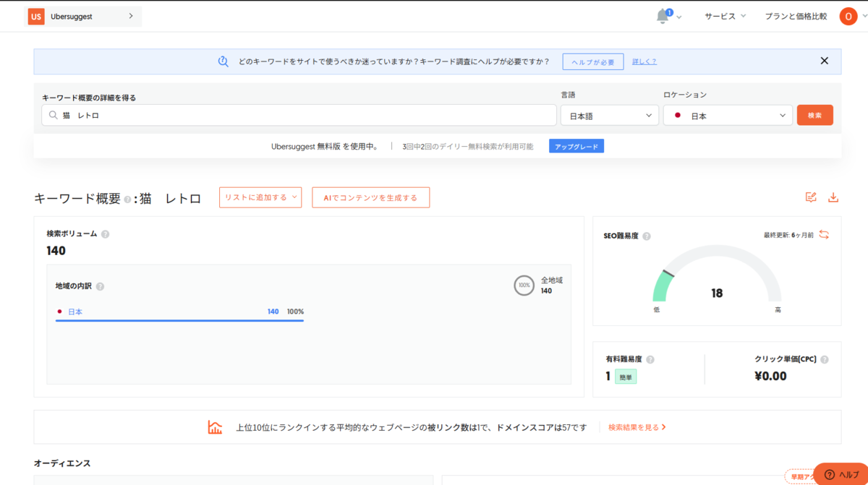Open the 有料難易度 help tooltip icon
Viewport: 868px width, 485px height.
pyautogui.click(x=650, y=359)
